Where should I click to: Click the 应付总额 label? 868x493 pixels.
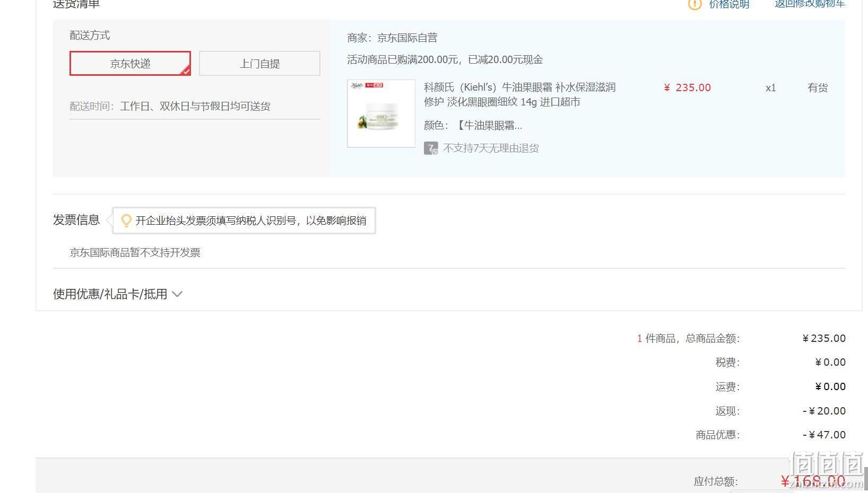(x=716, y=481)
